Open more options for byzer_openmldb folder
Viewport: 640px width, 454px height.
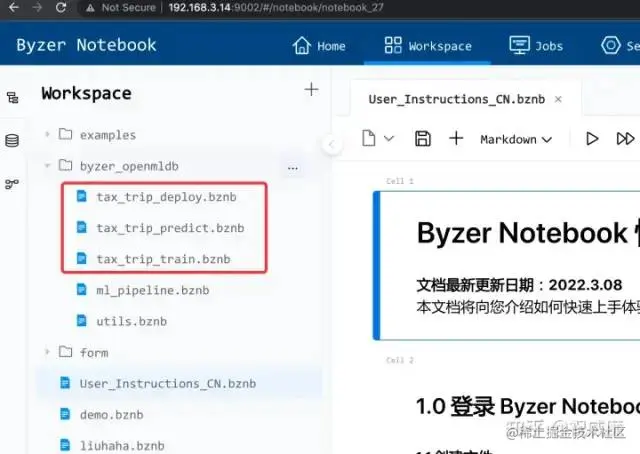tap(293, 168)
